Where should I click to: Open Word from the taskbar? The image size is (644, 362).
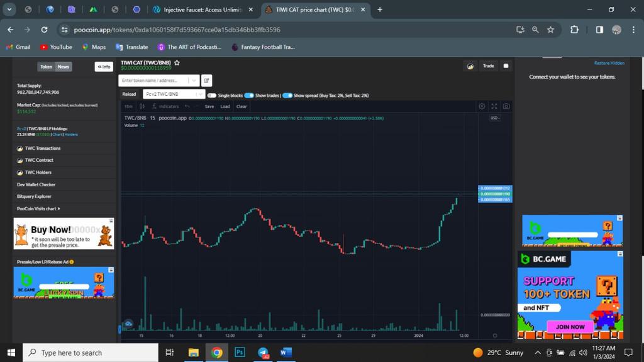tap(286, 353)
